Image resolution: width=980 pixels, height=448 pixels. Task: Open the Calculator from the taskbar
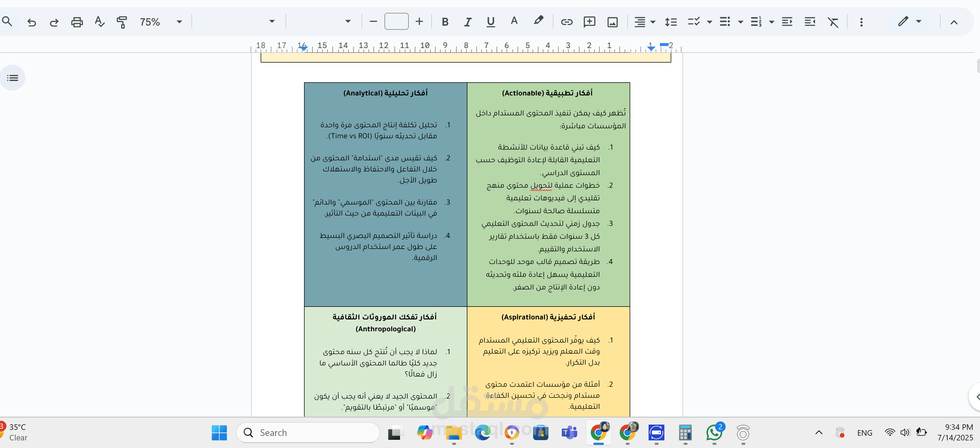(685, 433)
